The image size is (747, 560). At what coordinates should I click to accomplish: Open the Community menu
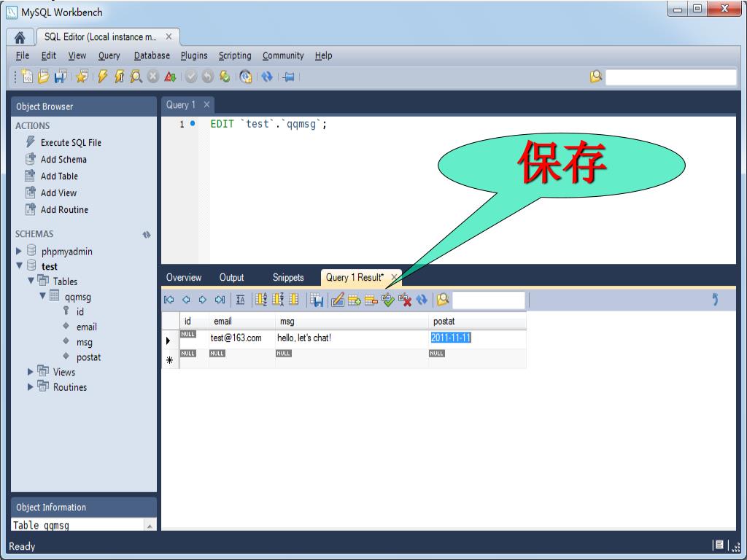(283, 55)
